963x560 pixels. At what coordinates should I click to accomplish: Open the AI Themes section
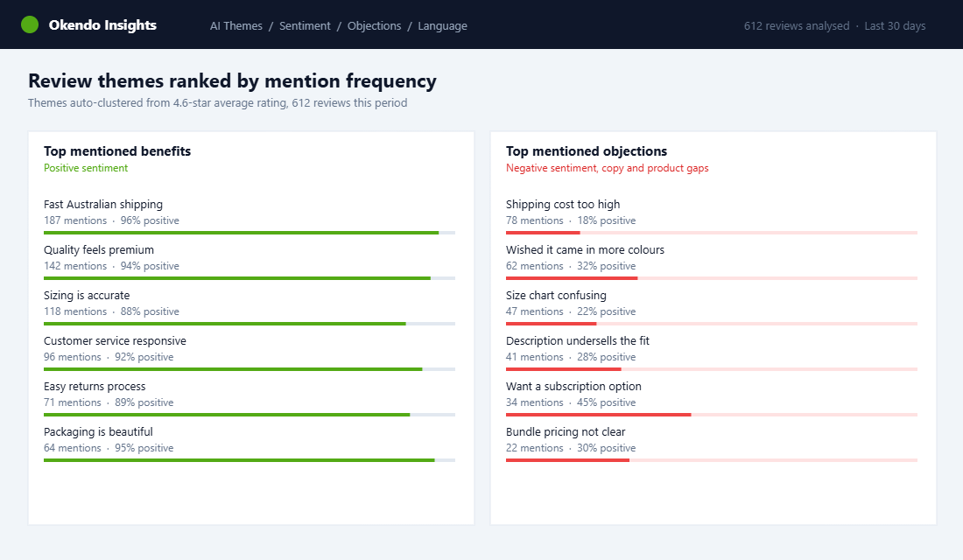coord(235,25)
